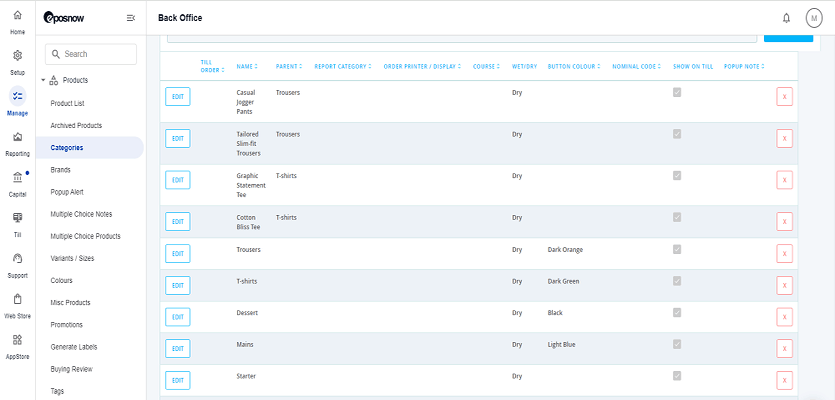Delete Cotton Bliss Tee with X button
The image size is (835, 400).
(784, 222)
